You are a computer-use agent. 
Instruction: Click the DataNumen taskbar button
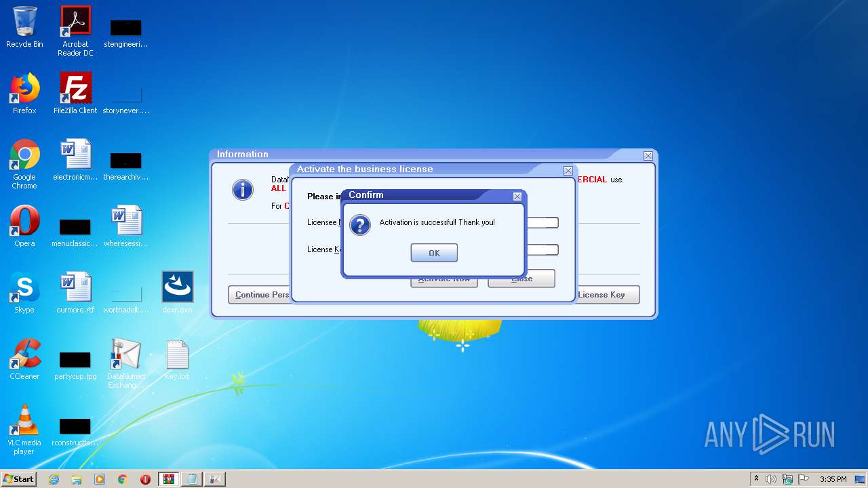pos(215,479)
